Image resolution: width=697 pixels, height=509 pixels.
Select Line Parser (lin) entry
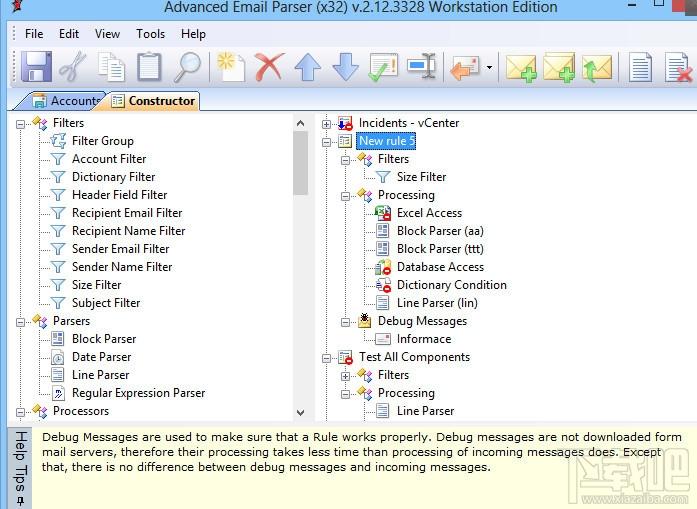pos(437,303)
